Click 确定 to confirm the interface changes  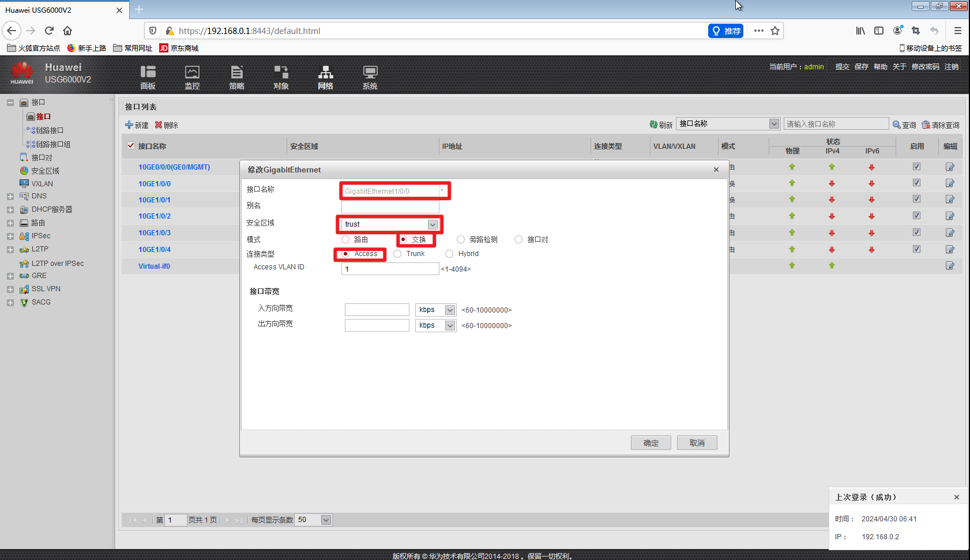pos(651,442)
